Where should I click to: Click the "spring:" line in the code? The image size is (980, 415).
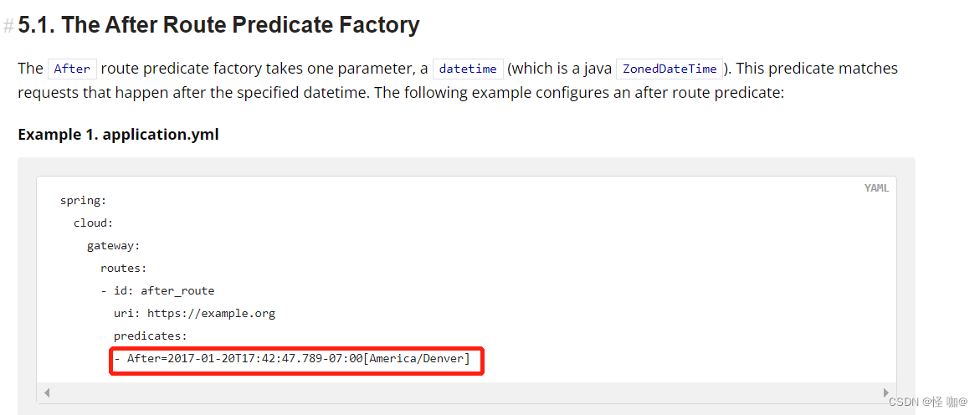point(83,201)
